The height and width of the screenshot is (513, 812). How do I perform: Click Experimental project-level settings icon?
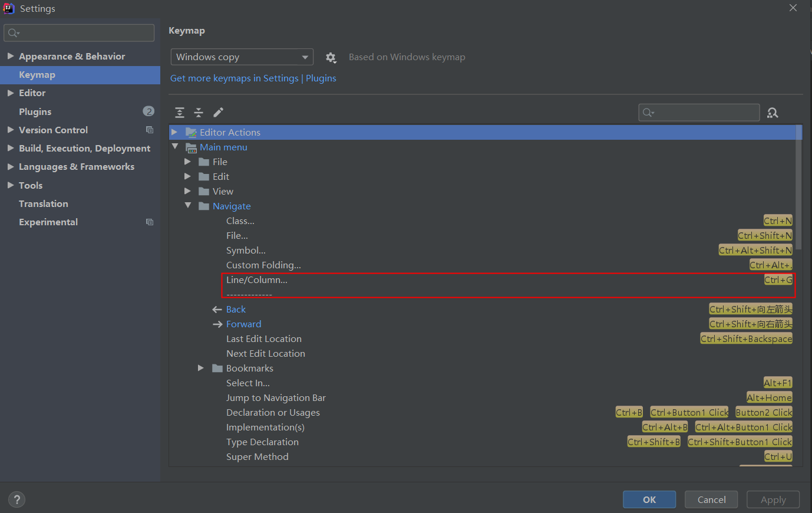point(150,222)
